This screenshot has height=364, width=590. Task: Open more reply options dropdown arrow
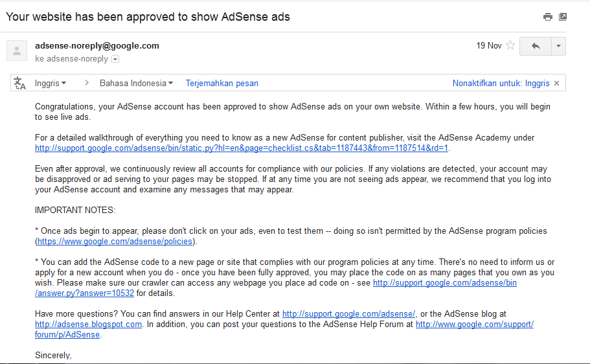(559, 46)
